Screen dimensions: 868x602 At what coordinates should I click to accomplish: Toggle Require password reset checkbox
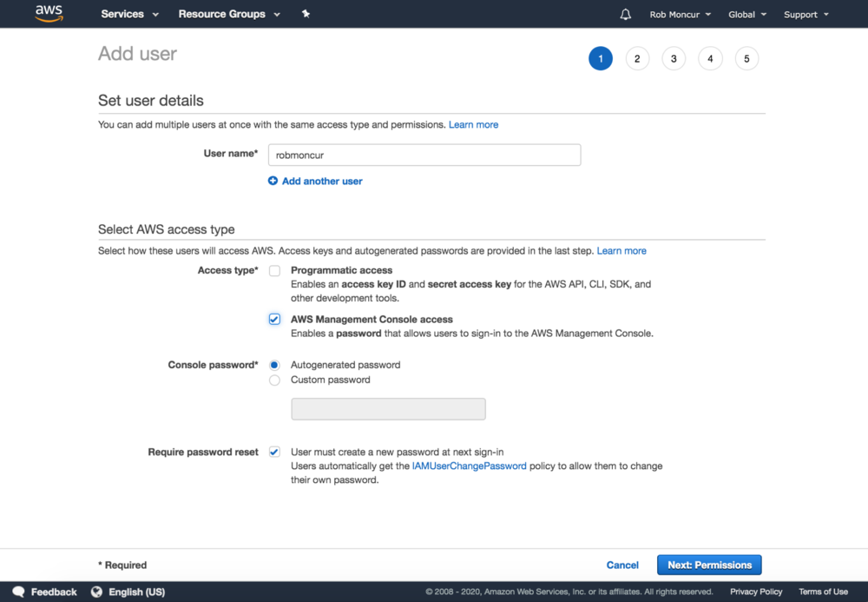coord(274,452)
